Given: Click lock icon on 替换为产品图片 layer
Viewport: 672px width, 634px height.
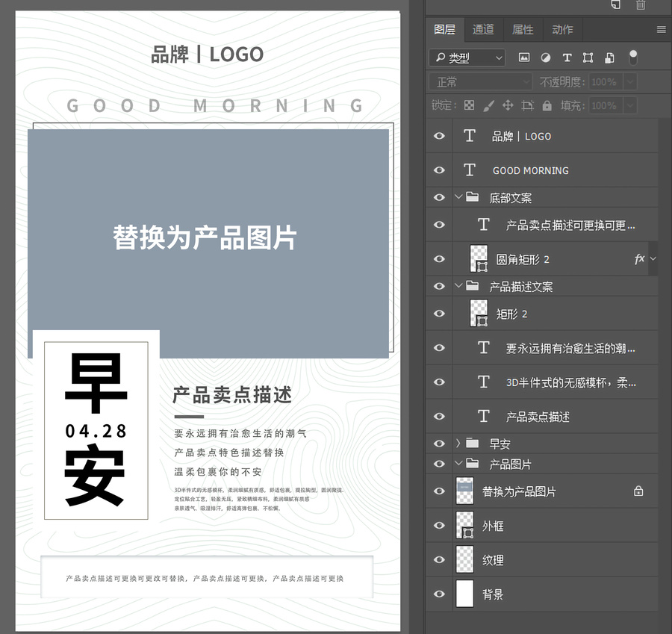Looking at the screenshot, I should (638, 491).
